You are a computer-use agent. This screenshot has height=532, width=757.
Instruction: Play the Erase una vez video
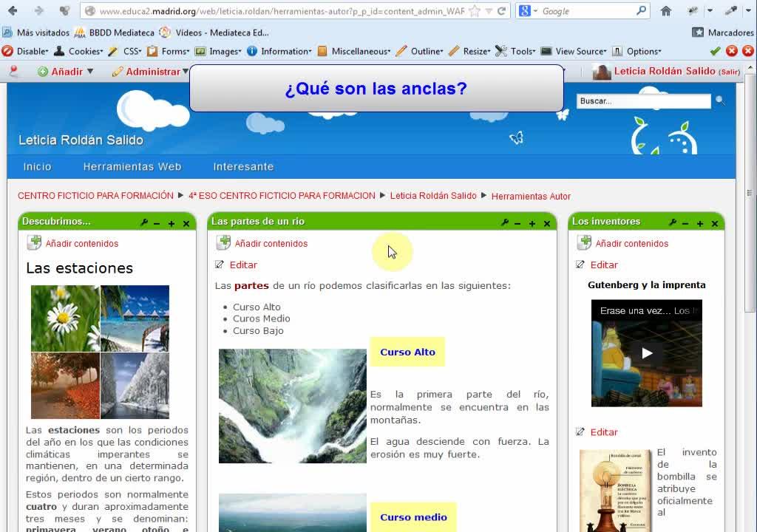647,353
